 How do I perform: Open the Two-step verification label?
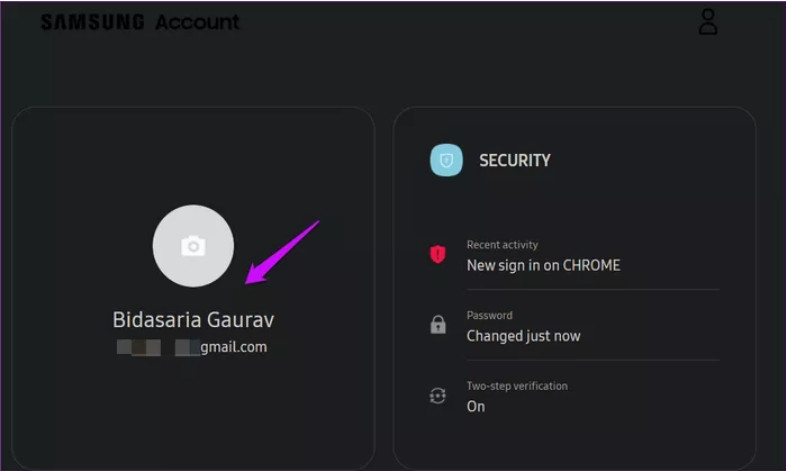click(516, 386)
